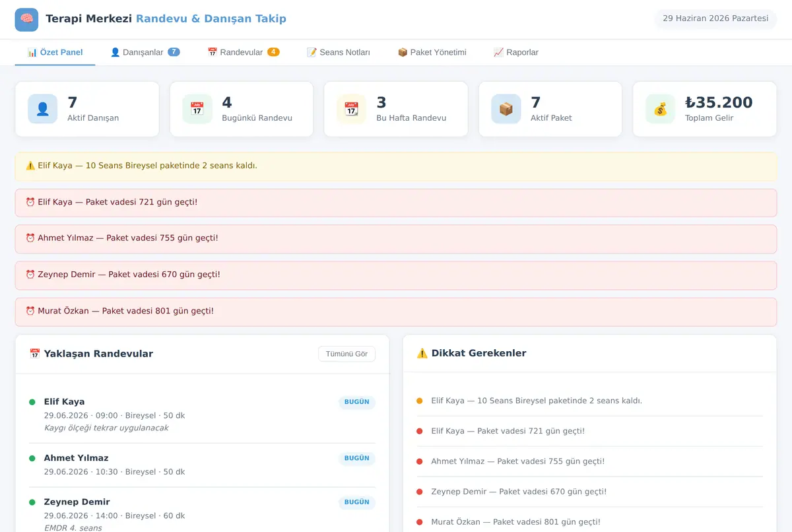Image resolution: width=792 pixels, height=532 pixels.
Task: Click the brain logo icon in header
Action: coord(26,19)
